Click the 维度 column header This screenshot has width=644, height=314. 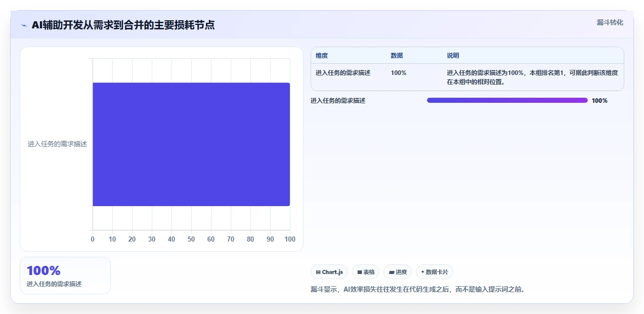322,56
